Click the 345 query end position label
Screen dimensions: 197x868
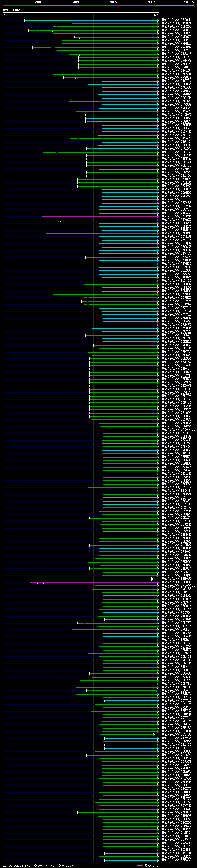click(x=155, y=15)
